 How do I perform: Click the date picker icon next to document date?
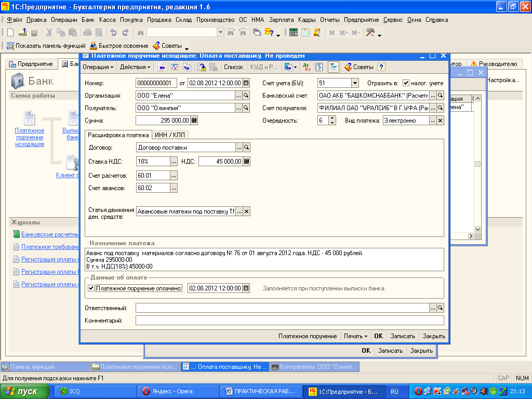(246, 83)
